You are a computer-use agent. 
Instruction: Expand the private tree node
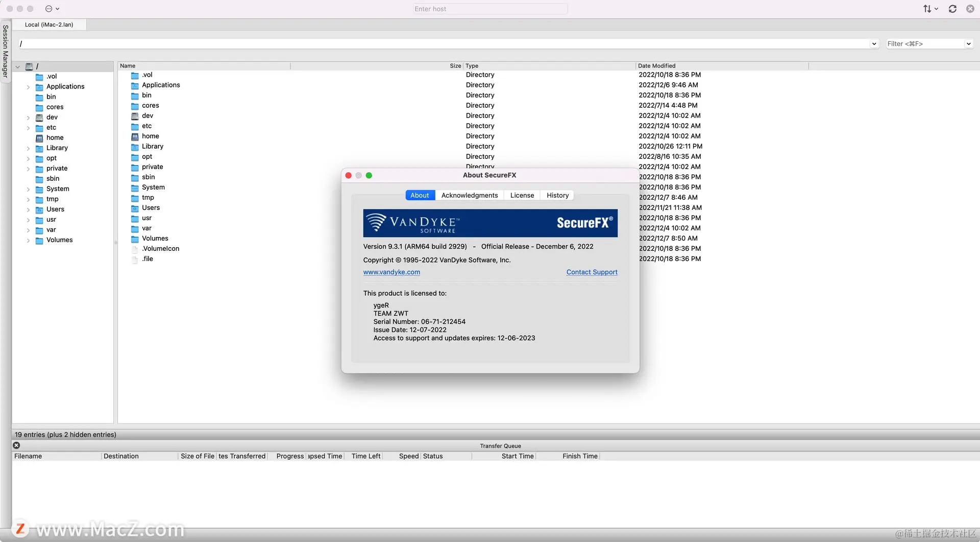point(28,169)
